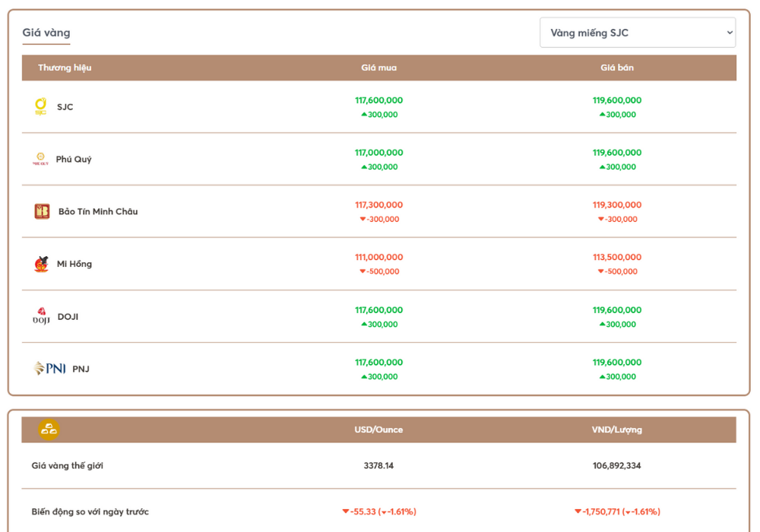Click Mi Hồng sell price 113,500,000
The image size is (760, 532).
click(x=616, y=258)
